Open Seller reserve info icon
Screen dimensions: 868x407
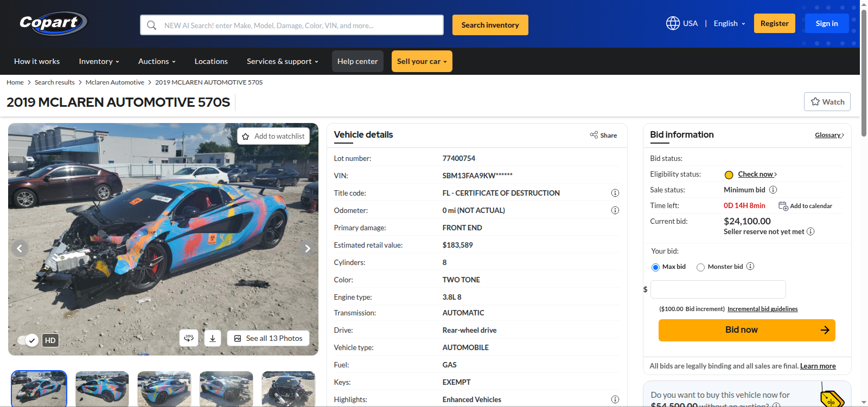(810, 231)
